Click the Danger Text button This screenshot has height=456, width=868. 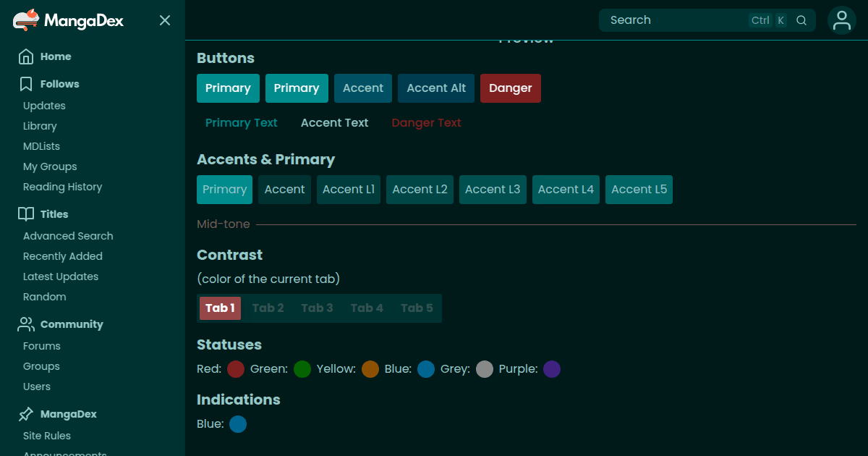(x=427, y=123)
